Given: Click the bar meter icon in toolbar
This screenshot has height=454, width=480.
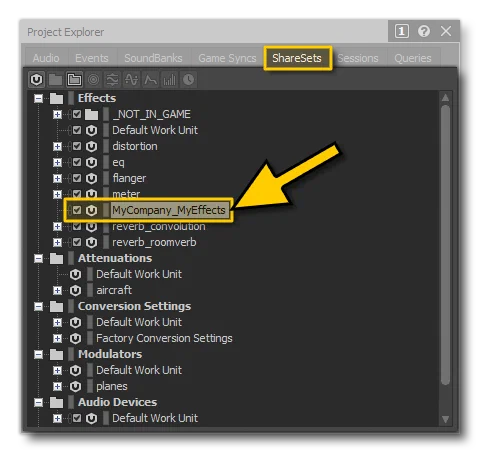Looking at the screenshot, I should [169, 80].
